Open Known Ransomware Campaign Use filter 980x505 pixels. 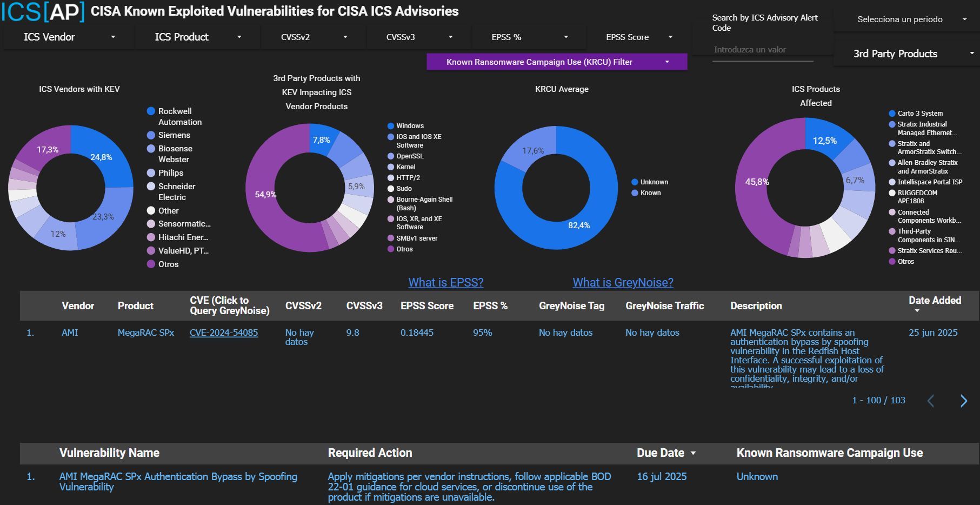pos(557,62)
